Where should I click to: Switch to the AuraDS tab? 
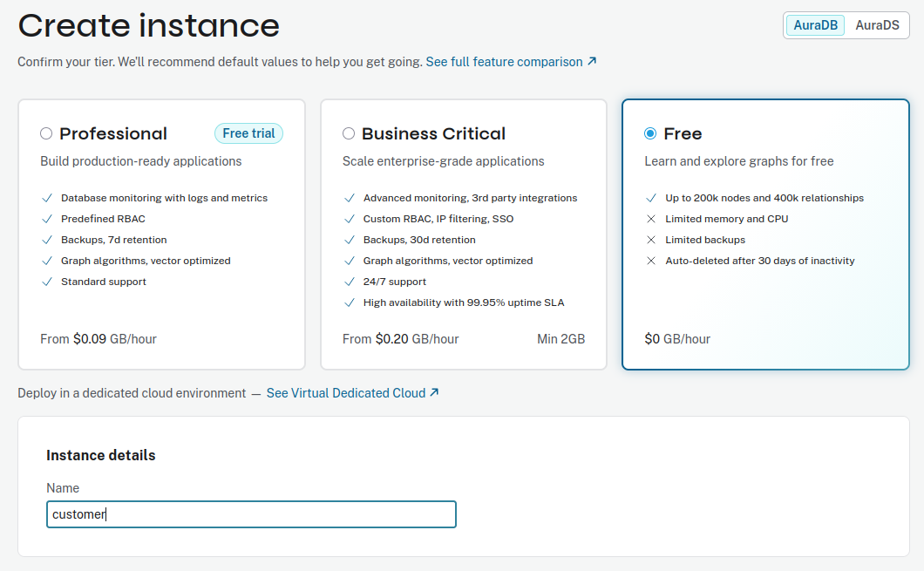pyautogui.click(x=877, y=25)
